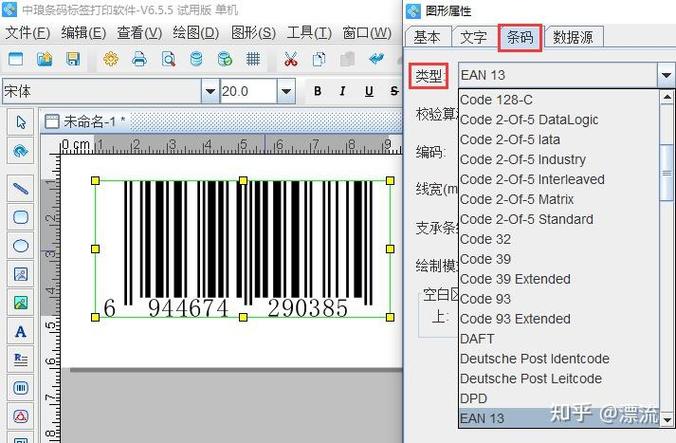Viewport: 676px width, 443px height.
Task: Select the landscape picture tool
Action: click(21, 303)
